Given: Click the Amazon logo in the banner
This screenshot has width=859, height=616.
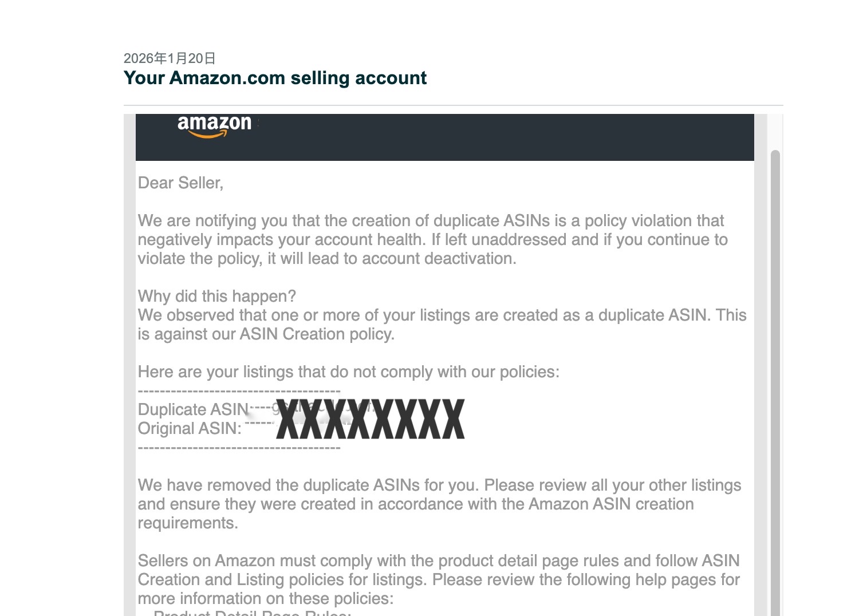Looking at the screenshot, I should (x=214, y=125).
